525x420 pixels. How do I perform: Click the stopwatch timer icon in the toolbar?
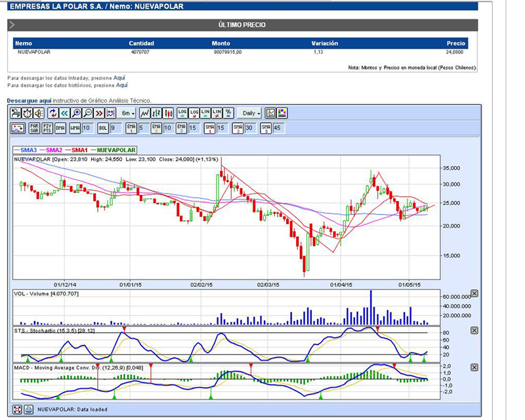click(27, 114)
